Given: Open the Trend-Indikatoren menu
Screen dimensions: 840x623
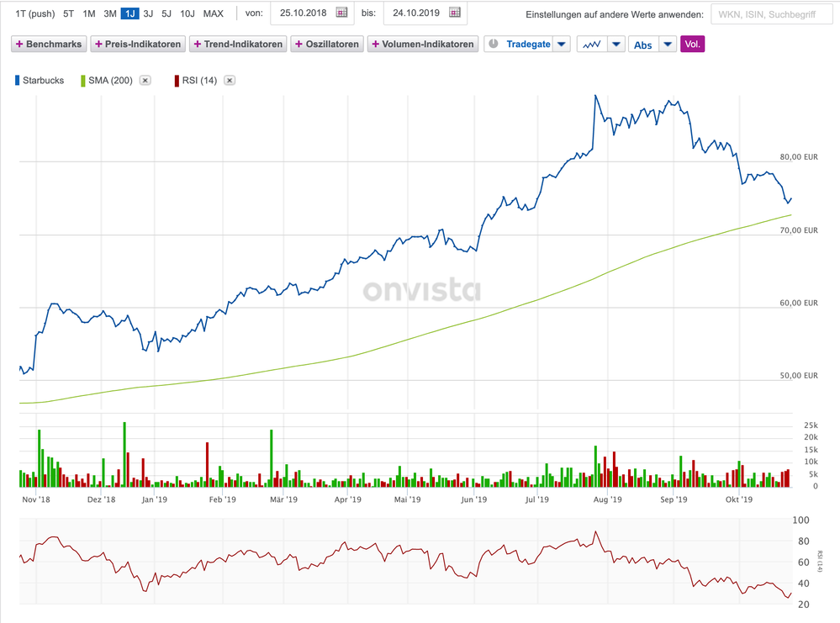Looking at the screenshot, I should click(x=238, y=45).
